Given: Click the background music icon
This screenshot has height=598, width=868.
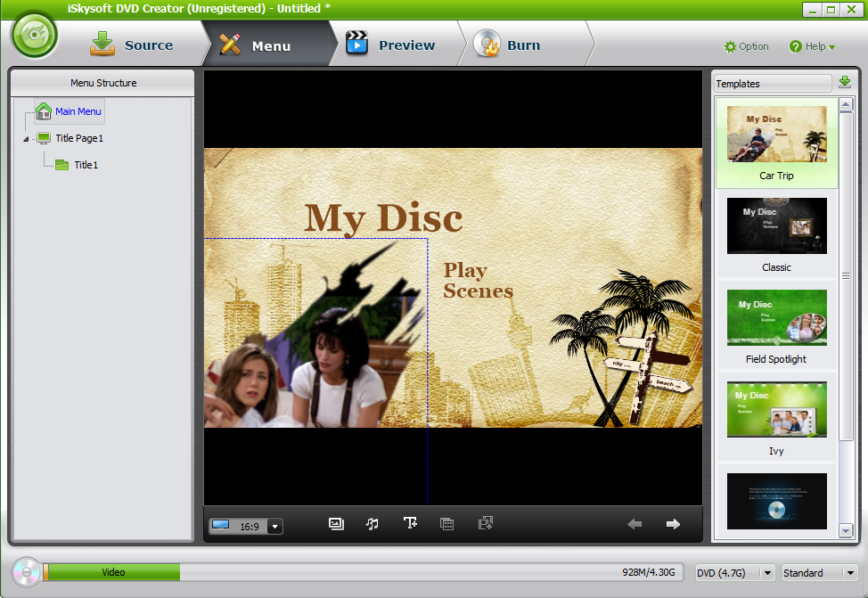Looking at the screenshot, I should tap(373, 524).
